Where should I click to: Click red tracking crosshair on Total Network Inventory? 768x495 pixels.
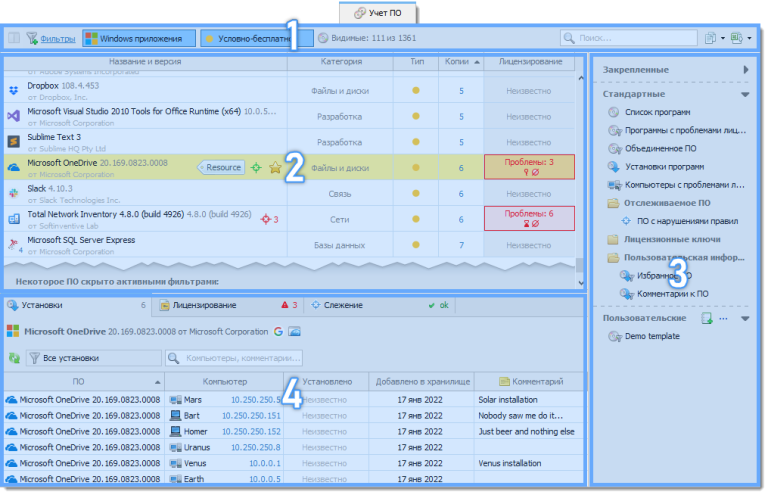click(265, 219)
